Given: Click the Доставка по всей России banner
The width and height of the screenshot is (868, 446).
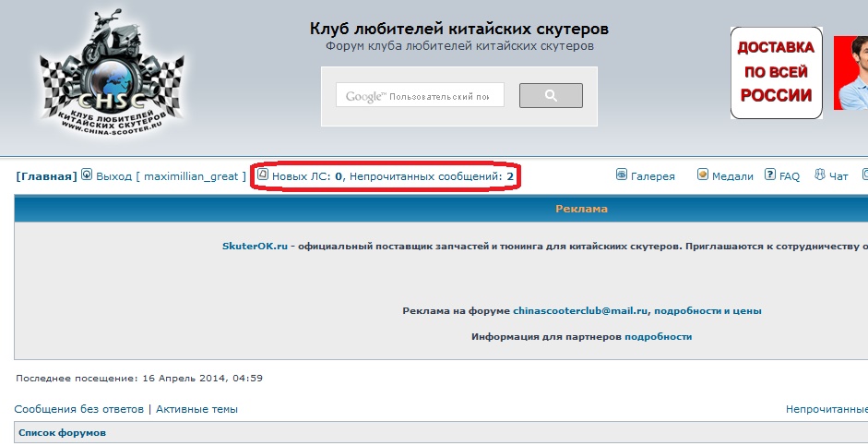Looking at the screenshot, I should tap(776, 72).
